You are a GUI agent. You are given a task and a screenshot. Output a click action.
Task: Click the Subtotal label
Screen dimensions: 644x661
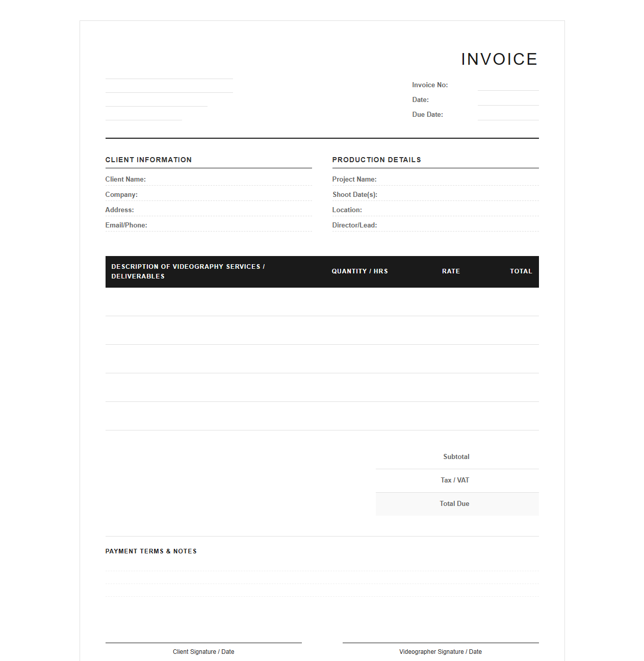456,457
